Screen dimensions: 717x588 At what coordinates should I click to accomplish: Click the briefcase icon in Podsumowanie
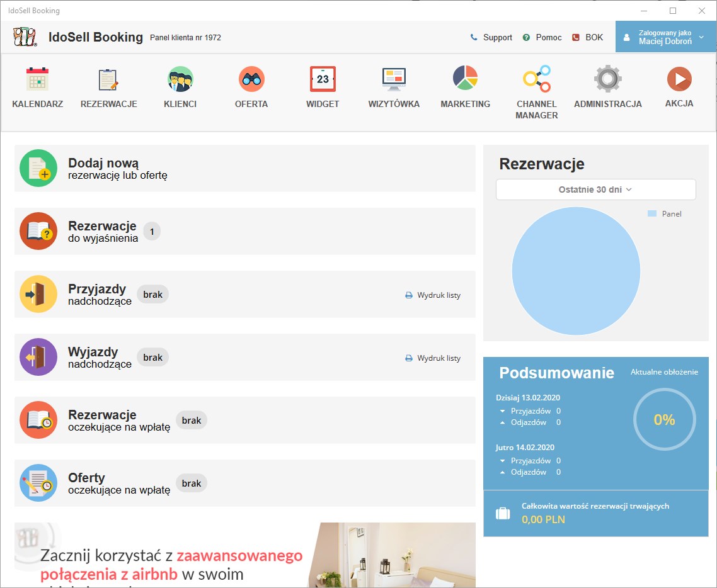coord(503,514)
